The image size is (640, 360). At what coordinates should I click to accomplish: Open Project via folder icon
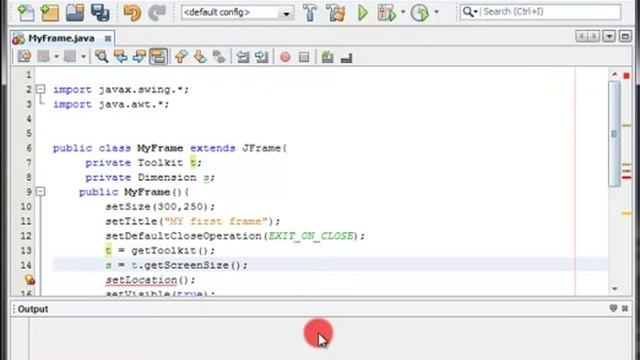[x=75, y=13]
